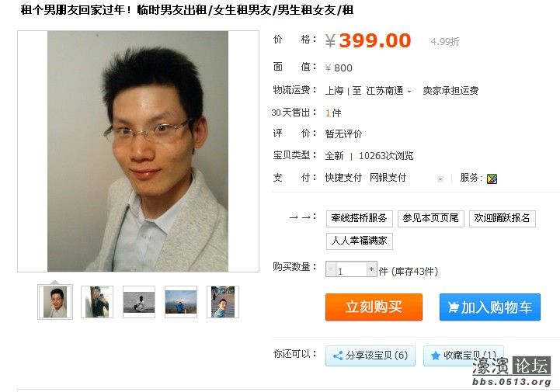View the blue sky mountain thumbnail

[181, 302]
